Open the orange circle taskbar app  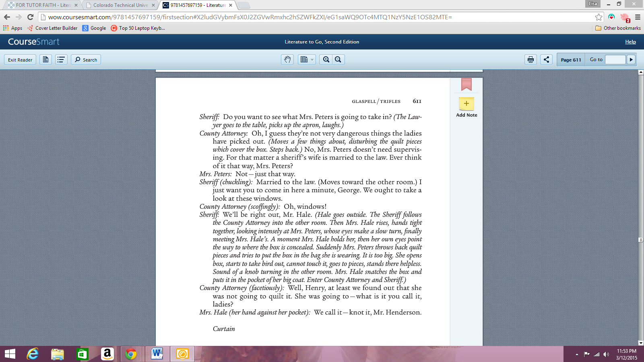point(182,354)
